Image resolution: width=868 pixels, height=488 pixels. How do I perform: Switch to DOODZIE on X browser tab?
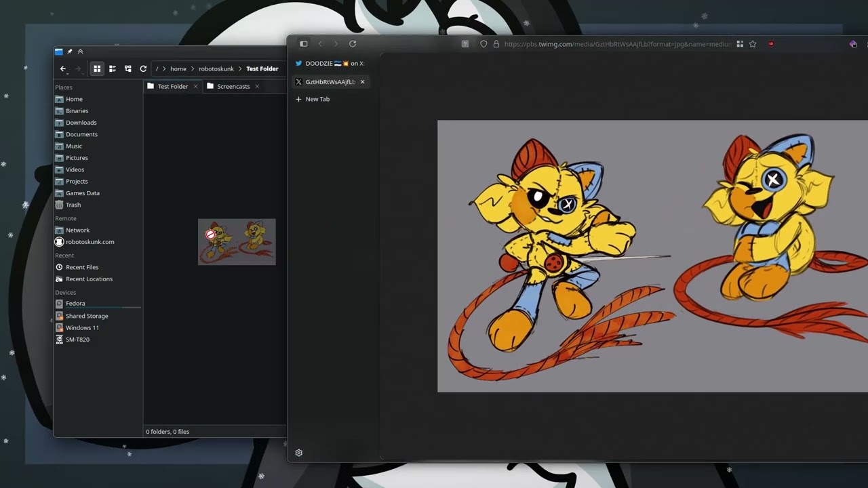[x=330, y=64]
